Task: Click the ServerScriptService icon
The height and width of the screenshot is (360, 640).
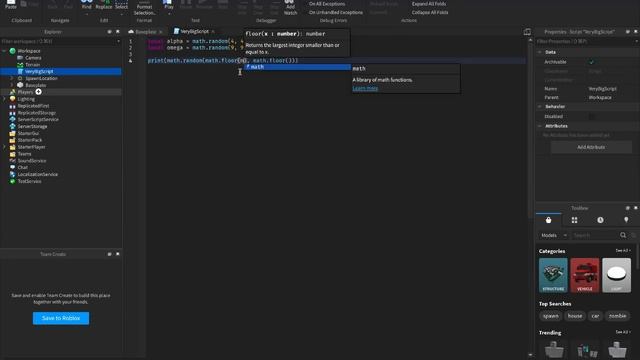Action: 13,120
